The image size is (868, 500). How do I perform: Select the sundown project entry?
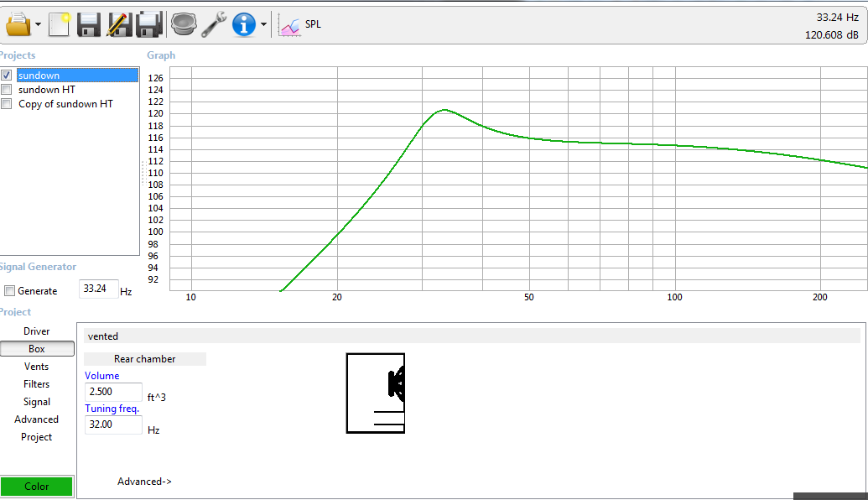coord(77,75)
